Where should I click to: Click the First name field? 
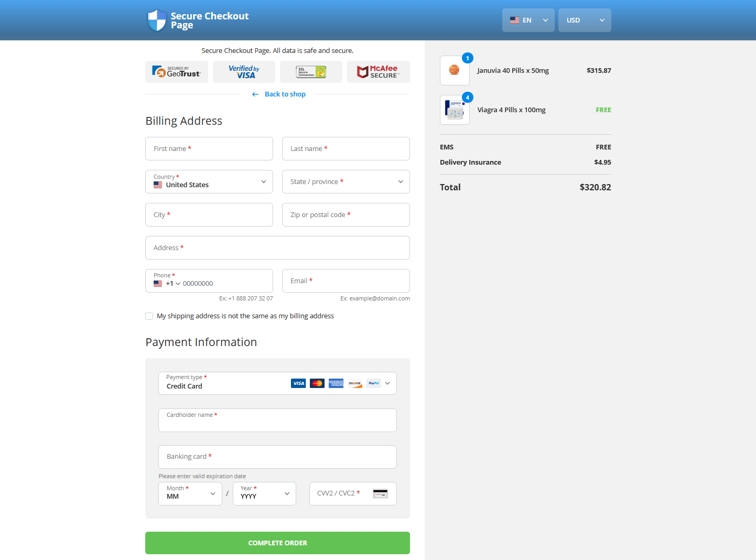coord(209,149)
